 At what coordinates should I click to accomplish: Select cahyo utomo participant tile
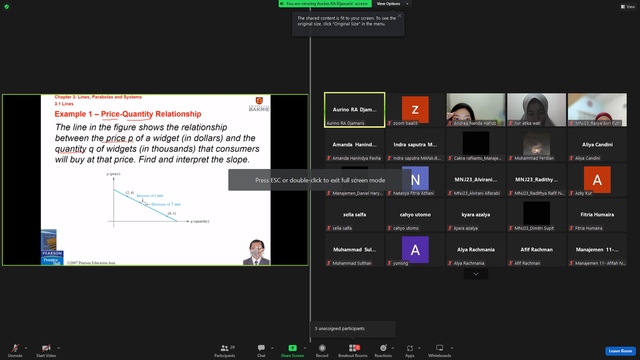coord(415,215)
